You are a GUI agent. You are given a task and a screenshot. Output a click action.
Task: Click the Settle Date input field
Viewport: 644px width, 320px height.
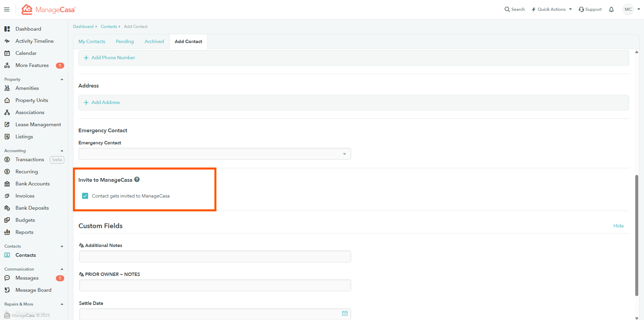tap(215, 314)
